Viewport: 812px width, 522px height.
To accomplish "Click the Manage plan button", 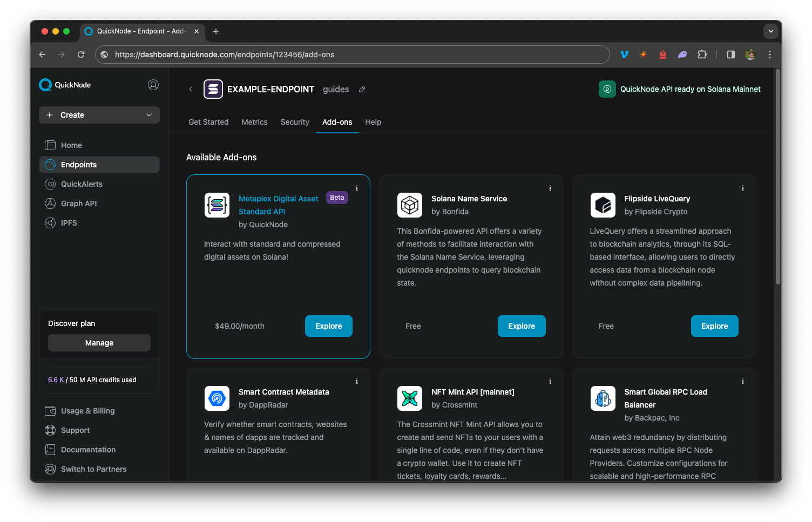I will tap(99, 342).
